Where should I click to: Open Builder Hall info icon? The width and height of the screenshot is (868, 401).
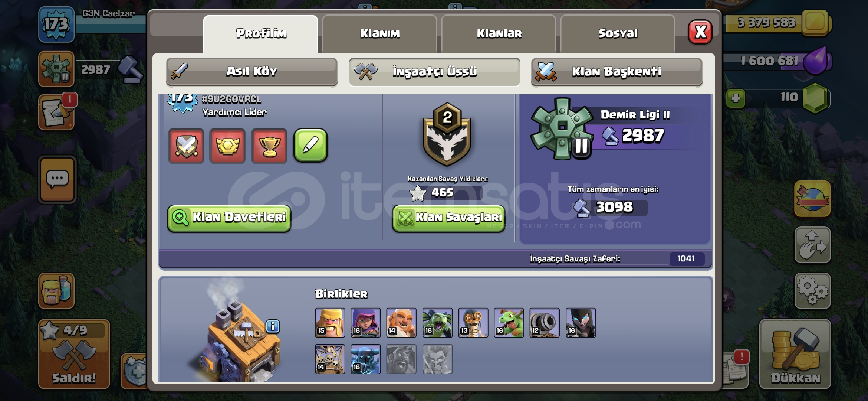pos(273,326)
